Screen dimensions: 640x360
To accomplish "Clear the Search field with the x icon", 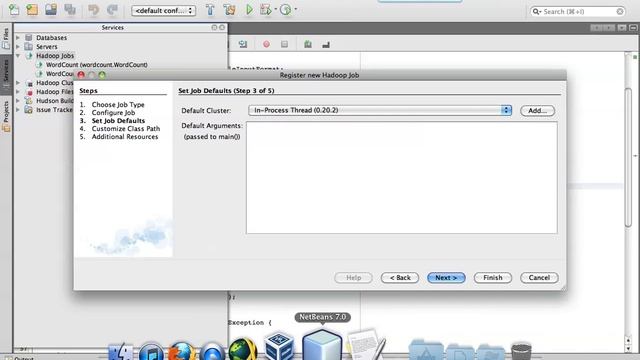I will pyautogui.click(x=620, y=11).
